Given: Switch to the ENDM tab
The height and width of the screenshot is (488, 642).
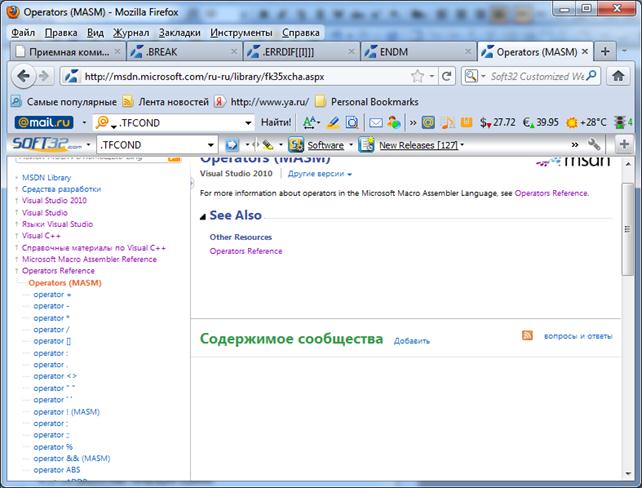Looking at the screenshot, I should pos(418,52).
